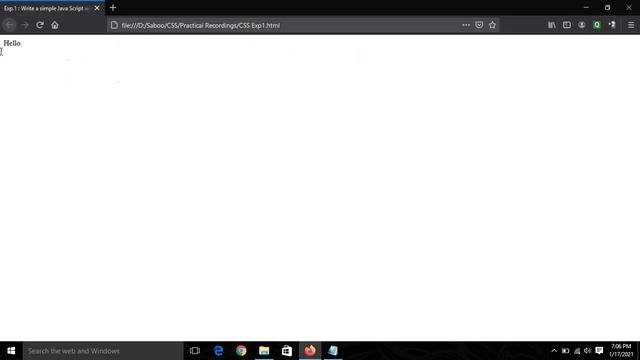The height and width of the screenshot is (360, 640).
Task: Go forward to the next page
Action: point(25,25)
